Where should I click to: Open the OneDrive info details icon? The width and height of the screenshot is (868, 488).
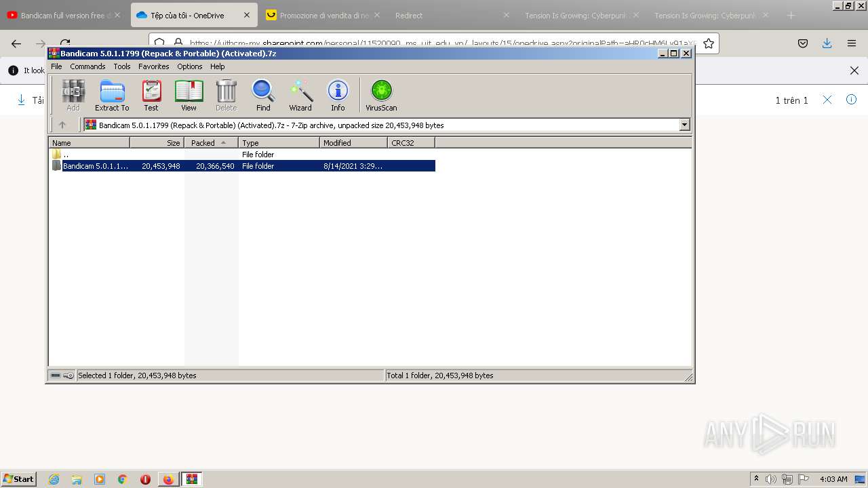[852, 100]
